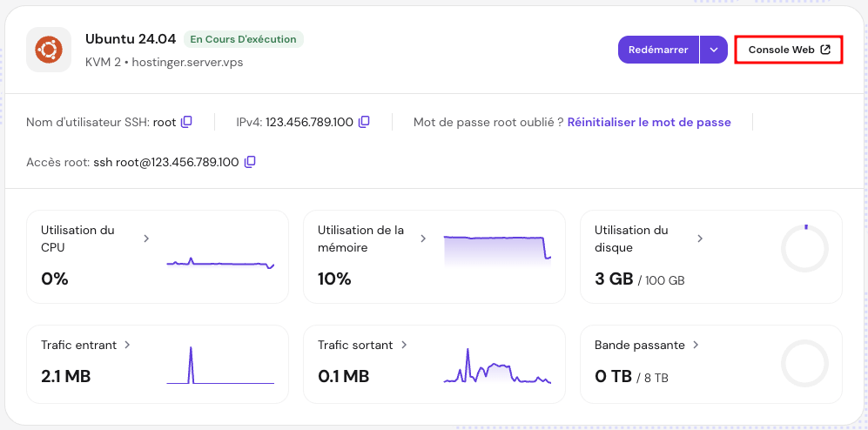Click KVM 2 • hostinger.server.vps text

[x=165, y=62]
